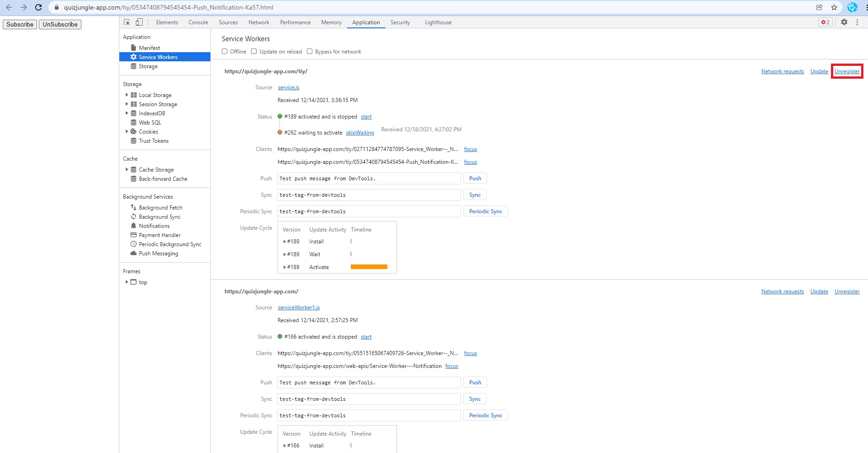
Task: Toggle Bypass for network checkbox
Action: (x=310, y=51)
